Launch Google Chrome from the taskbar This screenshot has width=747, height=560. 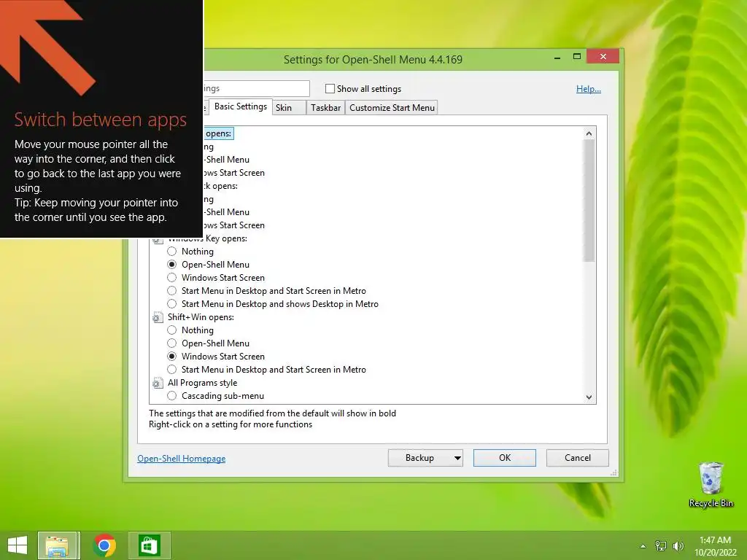[104, 545]
